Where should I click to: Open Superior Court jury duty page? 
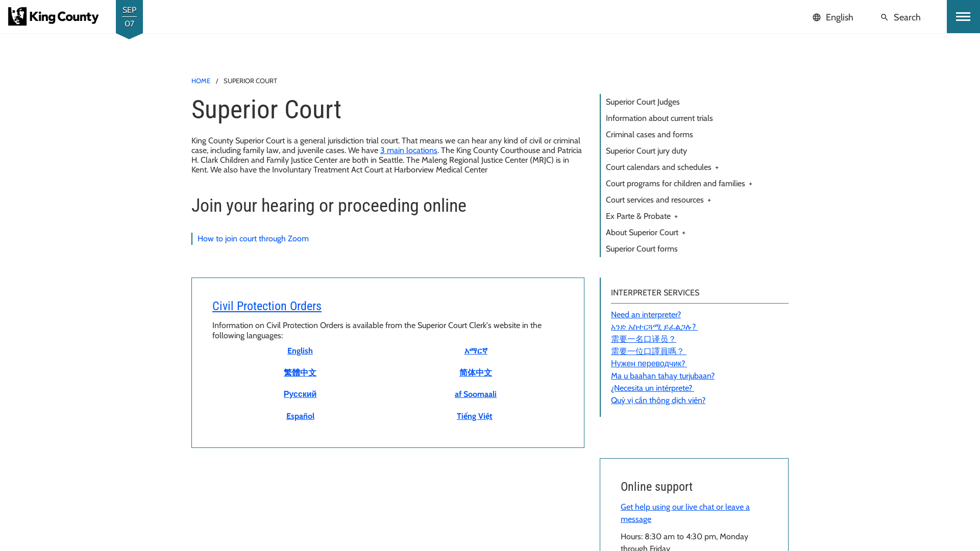[x=646, y=151]
